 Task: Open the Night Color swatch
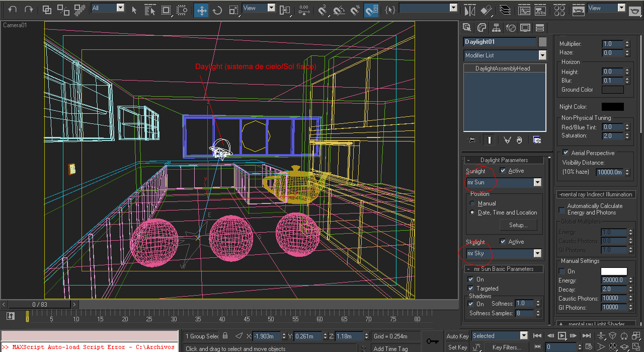(612, 107)
